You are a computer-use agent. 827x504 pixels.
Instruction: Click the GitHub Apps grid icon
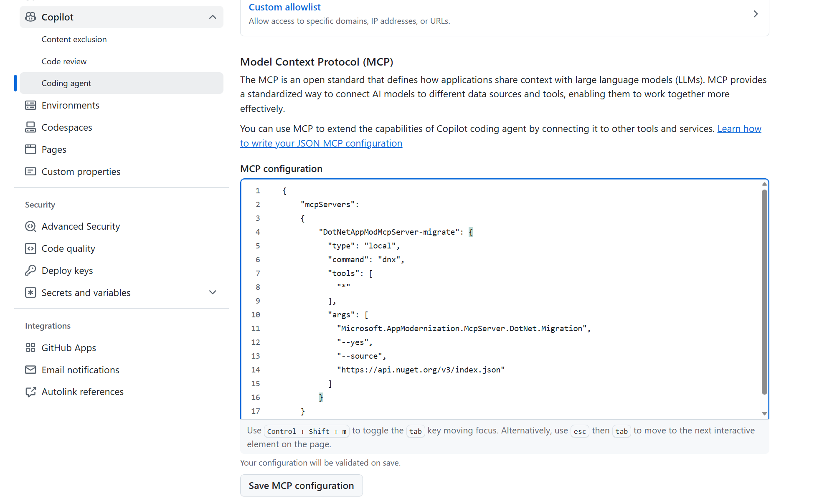point(30,348)
